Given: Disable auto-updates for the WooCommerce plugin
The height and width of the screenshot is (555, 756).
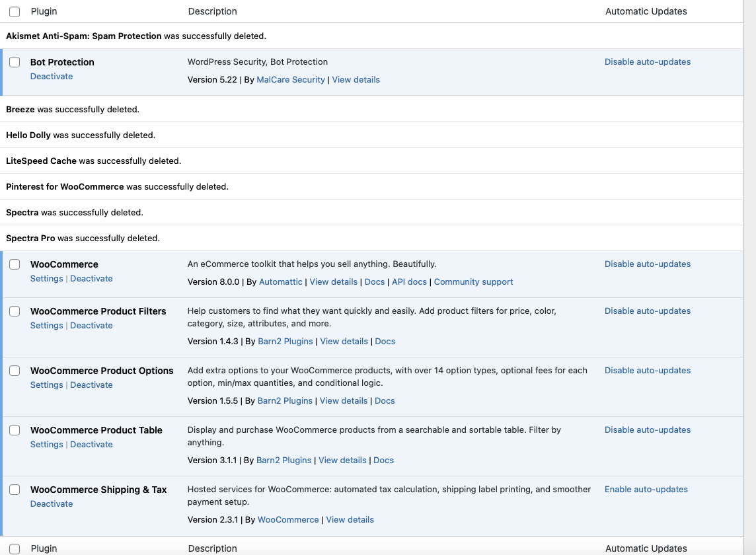Looking at the screenshot, I should pyautogui.click(x=648, y=264).
